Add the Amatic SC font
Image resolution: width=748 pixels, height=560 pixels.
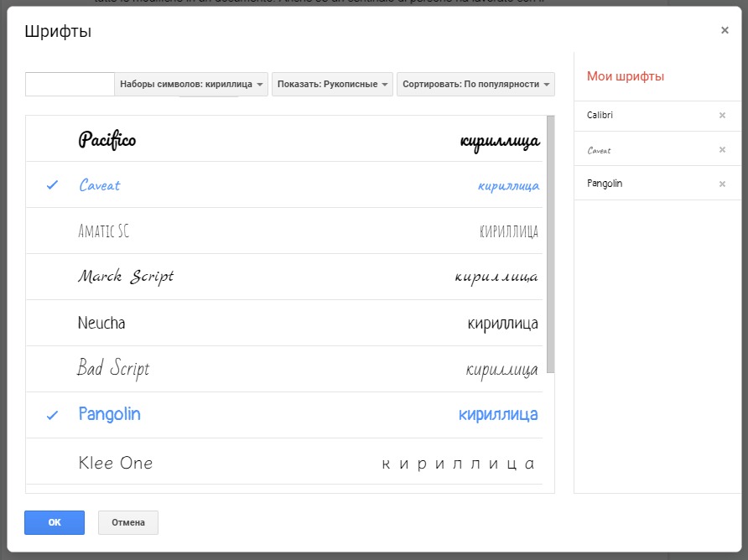(x=284, y=231)
